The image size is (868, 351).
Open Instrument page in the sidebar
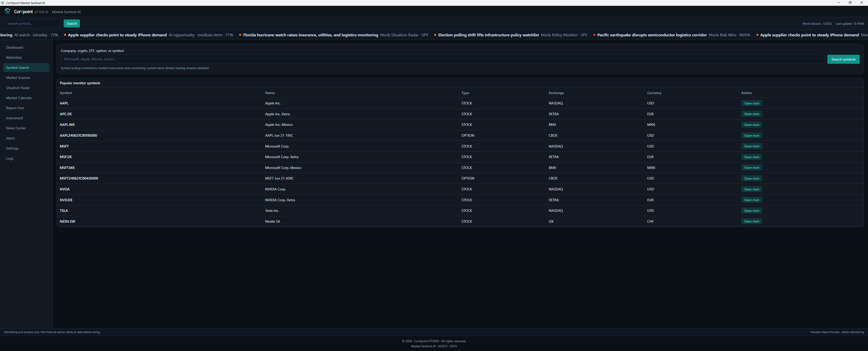tap(26, 118)
